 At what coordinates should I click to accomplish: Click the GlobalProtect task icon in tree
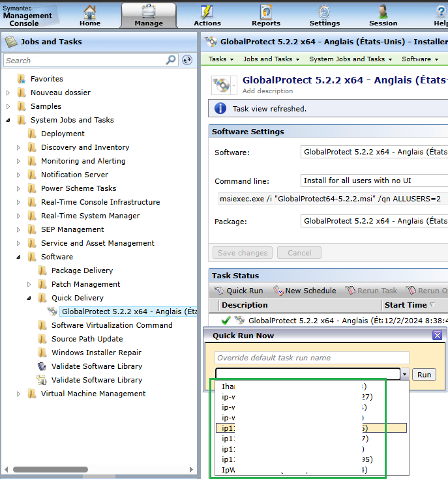click(53, 312)
